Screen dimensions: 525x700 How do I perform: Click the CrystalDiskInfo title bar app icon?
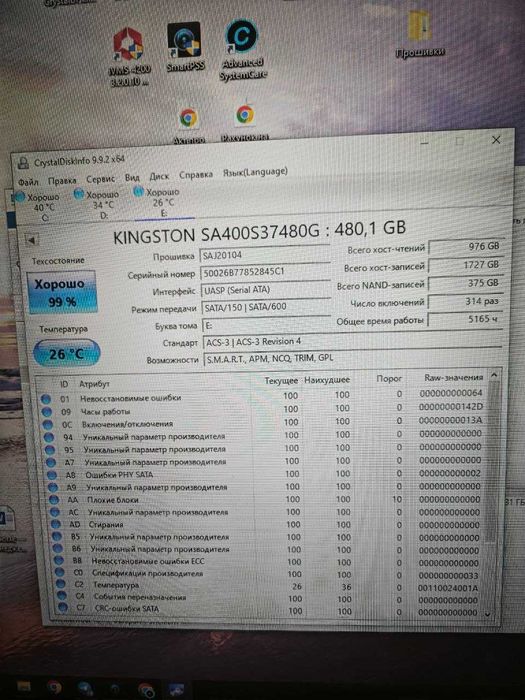click(x=24, y=163)
